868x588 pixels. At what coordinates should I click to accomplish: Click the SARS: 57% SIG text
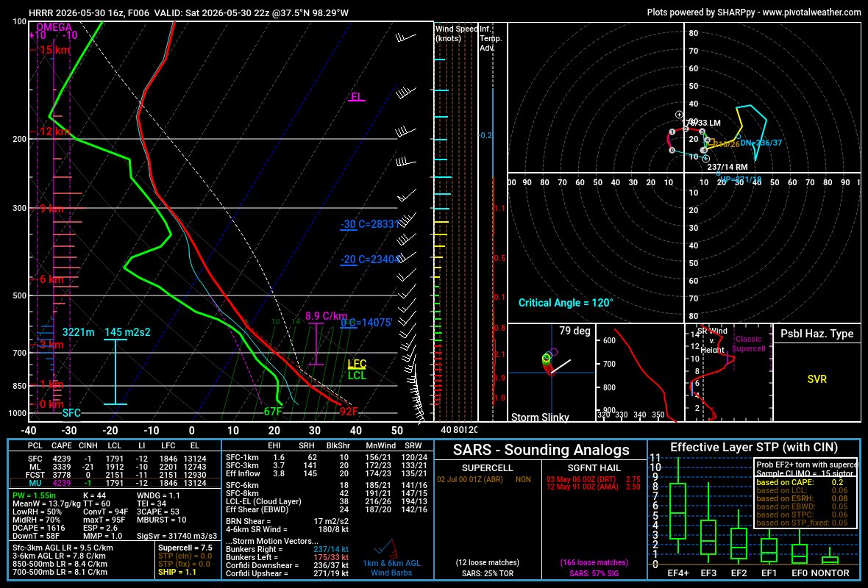point(594,573)
